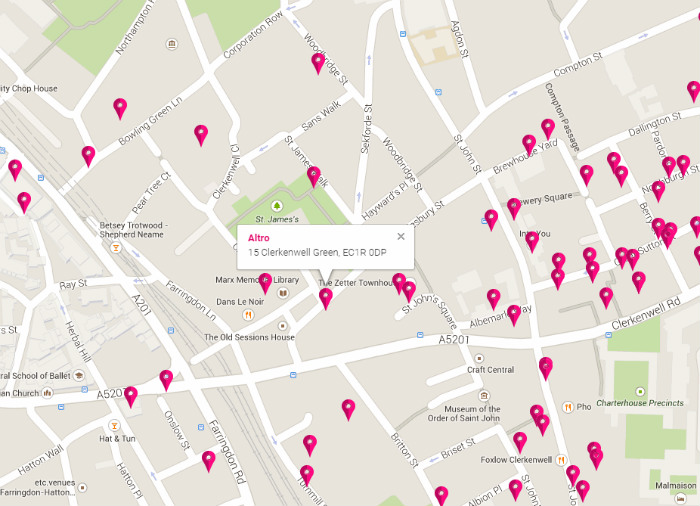The height and width of the screenshot is (506, 700).
Task: Click the Malmaison hotel bed icon
Action: [680, 498]
